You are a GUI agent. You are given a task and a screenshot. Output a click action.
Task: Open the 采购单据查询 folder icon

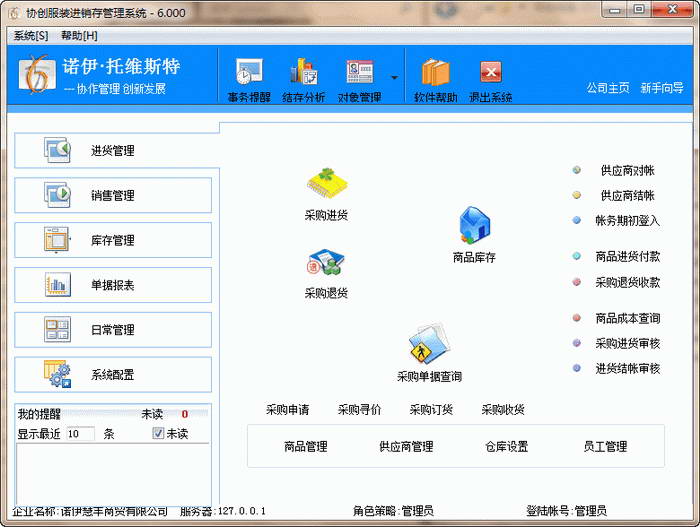tap(429, 343)
